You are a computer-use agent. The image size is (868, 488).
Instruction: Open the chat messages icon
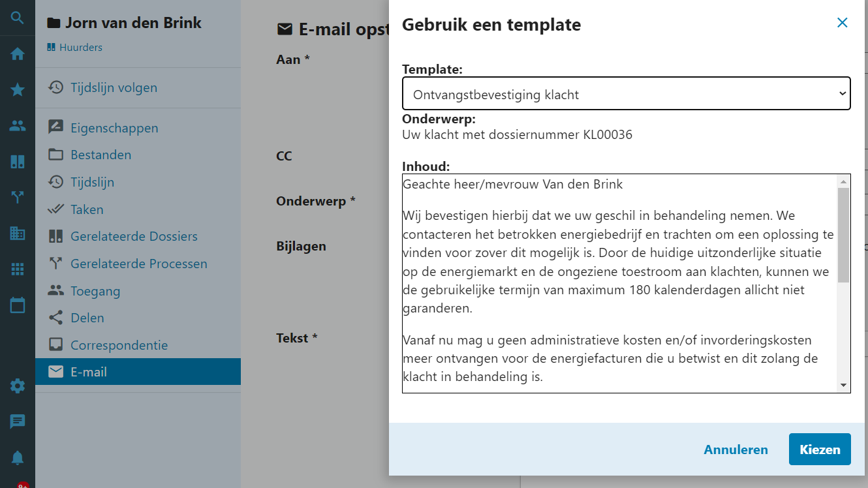tap(18, 422)
